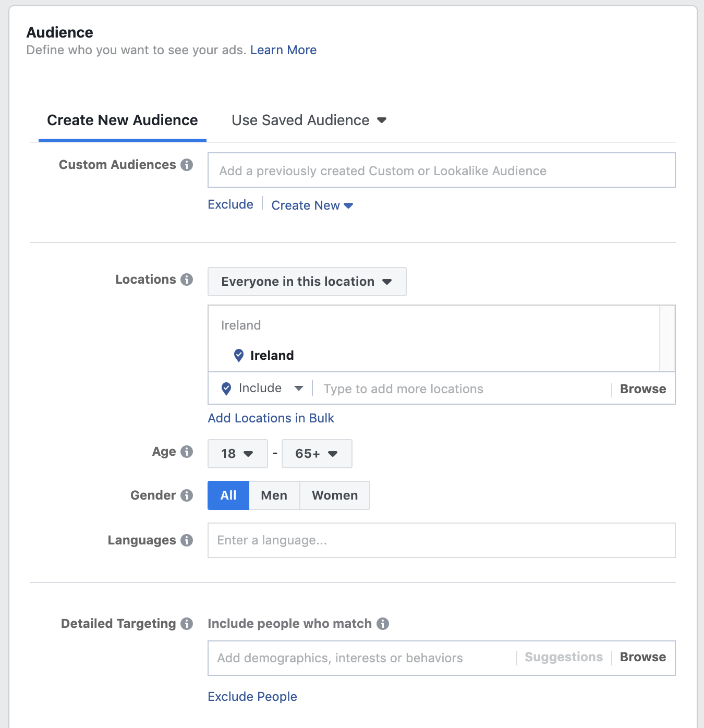Image resolution: width=704 pixels, height=728 pixels.
Task: Click info icon next to Custom Audiences
Action: [187, 165]
